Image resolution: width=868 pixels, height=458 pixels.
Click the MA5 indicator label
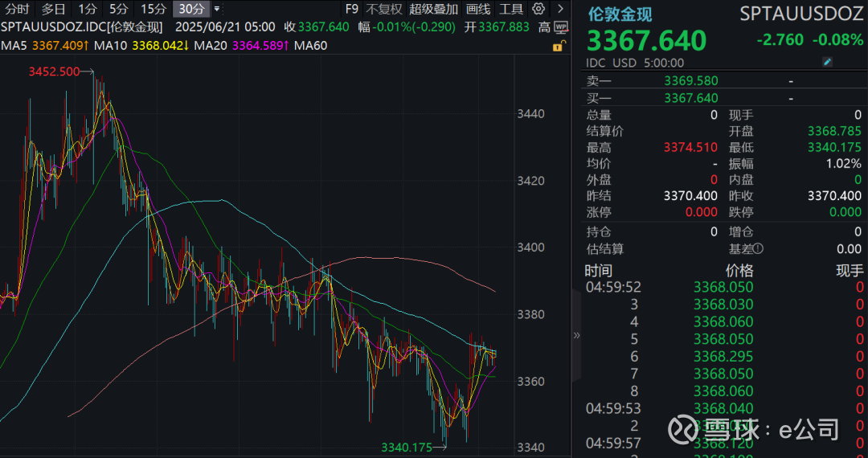pyautogui.click(x=14, y=46)
